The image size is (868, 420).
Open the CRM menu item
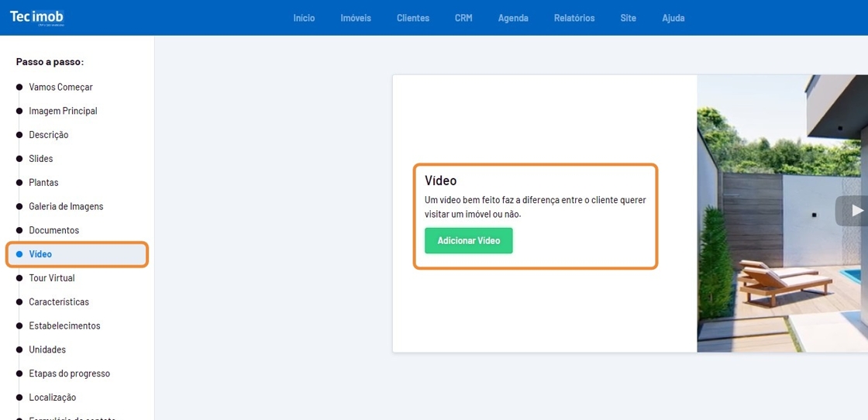[x=463, y=18]
